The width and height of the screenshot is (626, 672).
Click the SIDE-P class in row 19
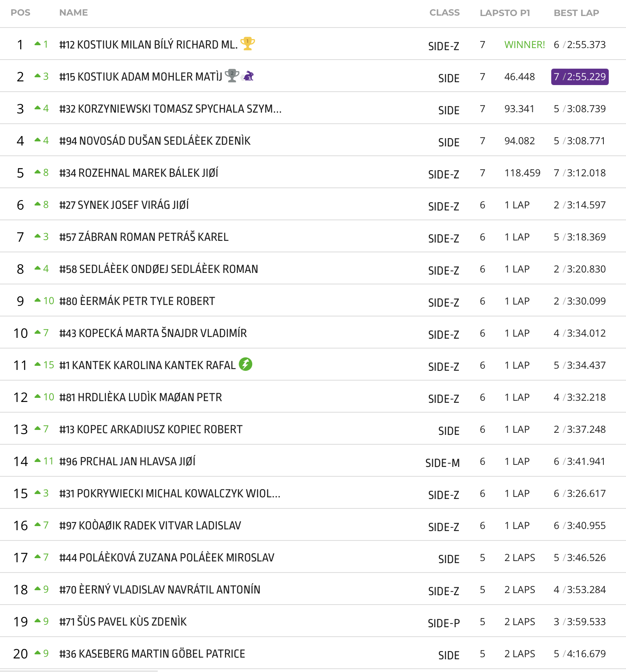(444, 623)
